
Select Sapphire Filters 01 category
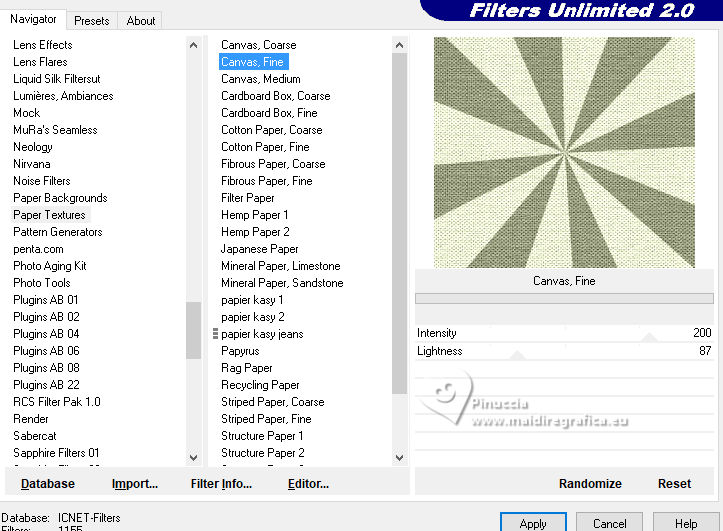pyautogui.click(x=56, y=453)
